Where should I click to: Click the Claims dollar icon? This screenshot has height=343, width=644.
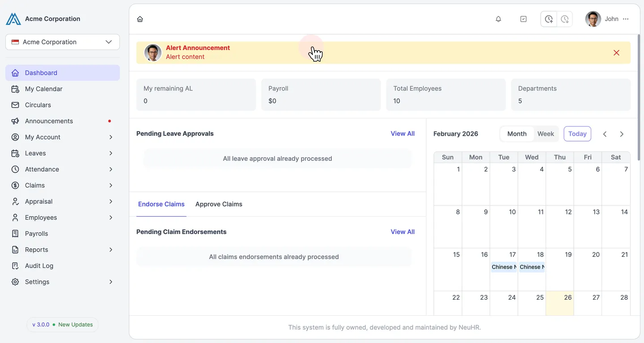pyautogui.click(x=15, y=185)
